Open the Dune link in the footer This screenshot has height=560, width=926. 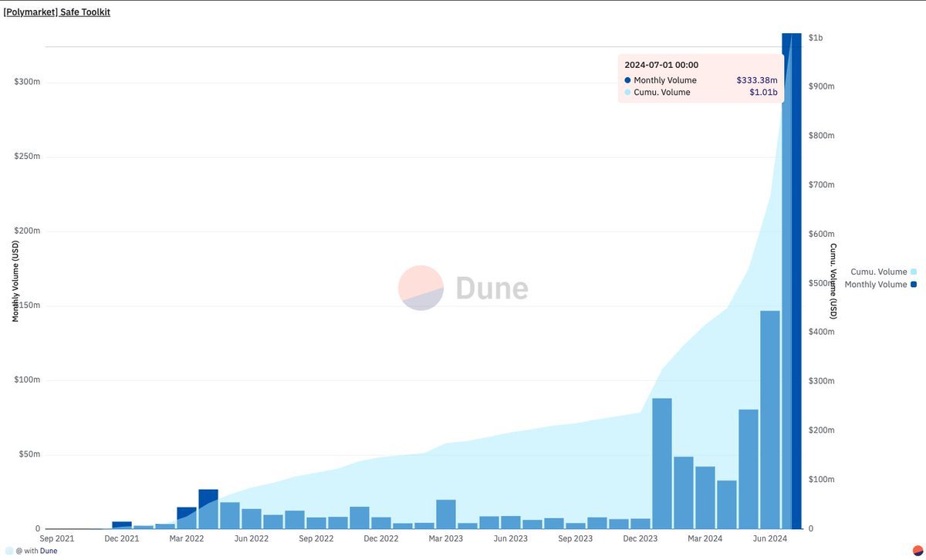49,551
